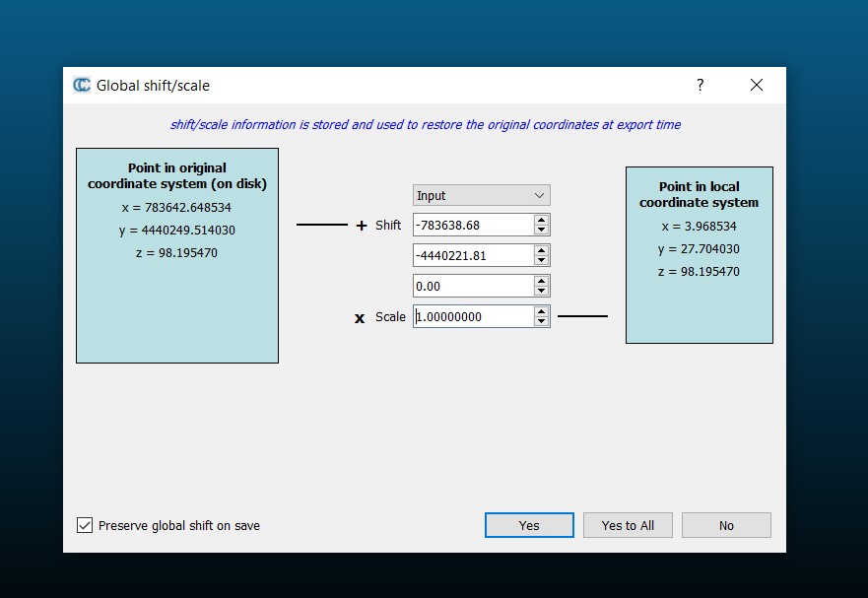
Task: Close the Global shift/scale dialog
Action: [x=757, y=85]
